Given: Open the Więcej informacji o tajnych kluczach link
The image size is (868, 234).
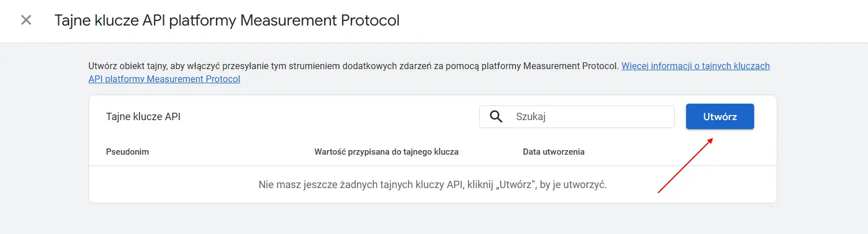Looking at the screenshot, I should pos(695,66).
